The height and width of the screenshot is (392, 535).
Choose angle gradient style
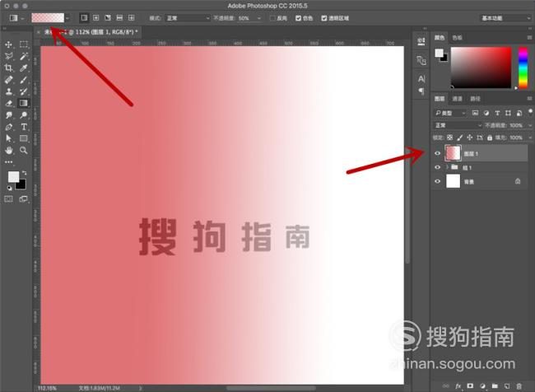pyautogui.click(x=108, y=18)
